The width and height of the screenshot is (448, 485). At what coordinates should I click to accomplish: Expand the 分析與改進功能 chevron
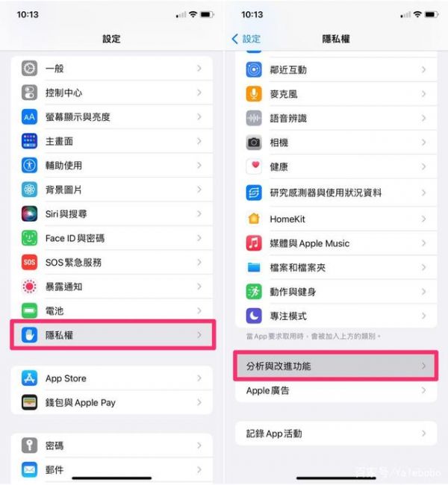[424, 366]
